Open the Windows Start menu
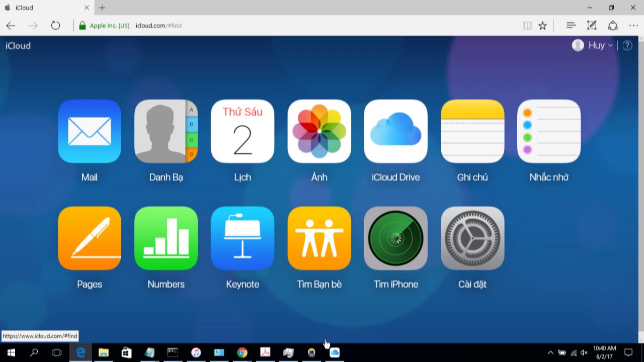This screenshot has width=644, height=362. tap(11, 352)
